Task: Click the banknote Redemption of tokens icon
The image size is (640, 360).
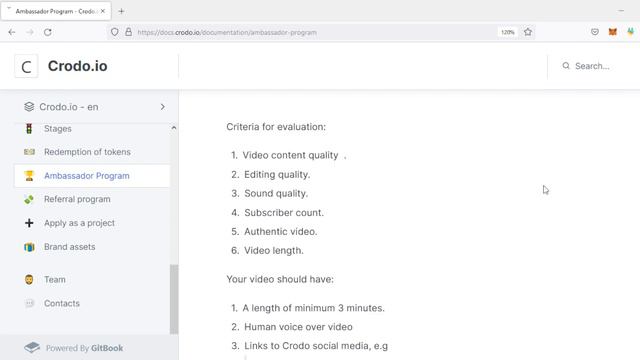Action: (29, 152)
